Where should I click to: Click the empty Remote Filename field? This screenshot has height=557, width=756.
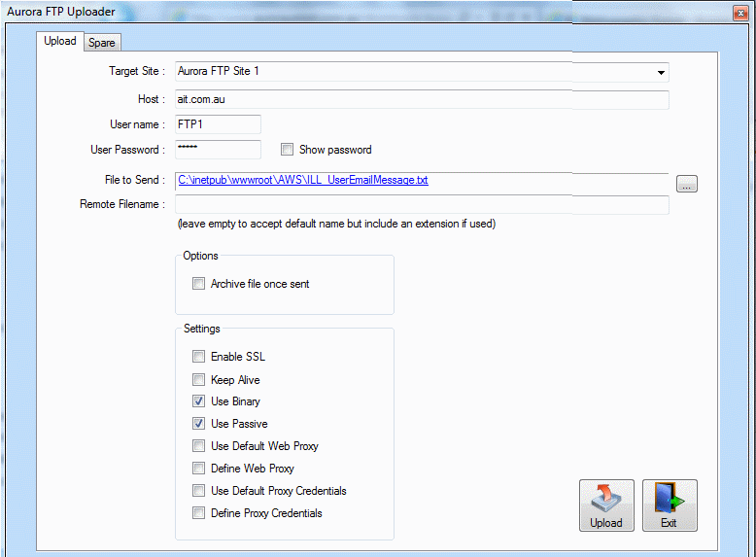422,204
